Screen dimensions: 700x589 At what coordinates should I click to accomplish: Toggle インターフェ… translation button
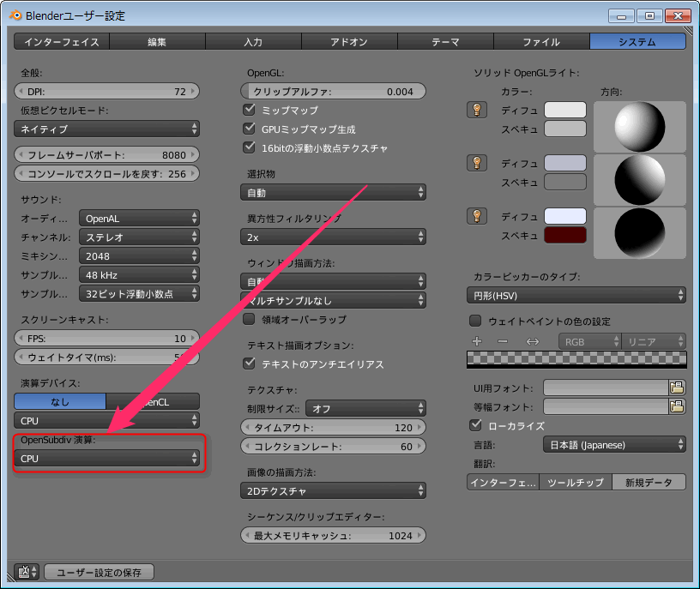pyautogui.click(x=503, y=482)
